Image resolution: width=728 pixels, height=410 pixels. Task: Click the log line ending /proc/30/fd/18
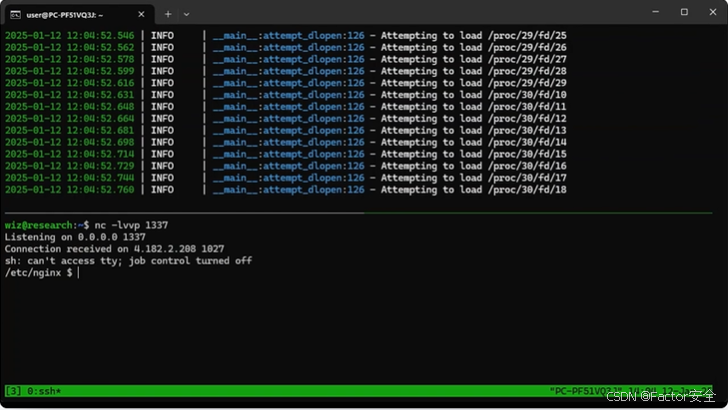[286, 190]
